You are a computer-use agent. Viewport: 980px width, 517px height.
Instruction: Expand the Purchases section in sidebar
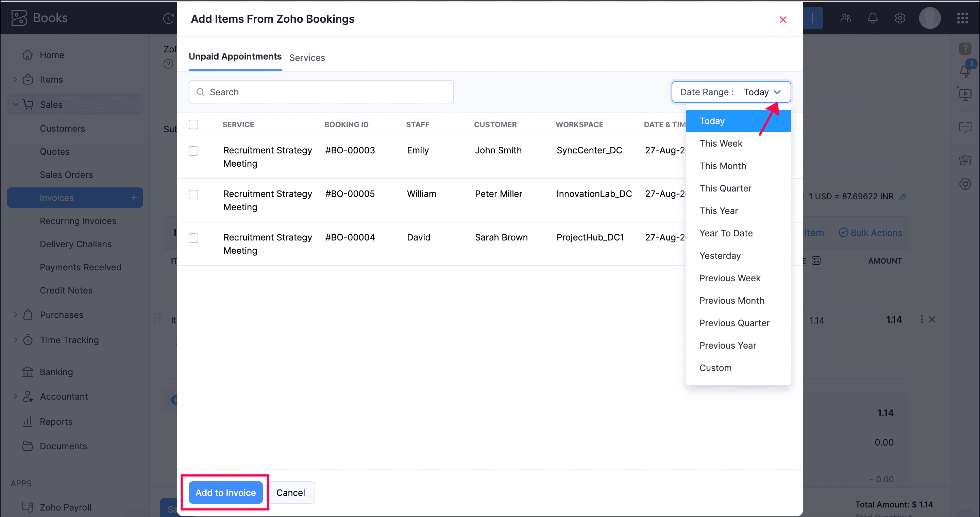[16, 315]
